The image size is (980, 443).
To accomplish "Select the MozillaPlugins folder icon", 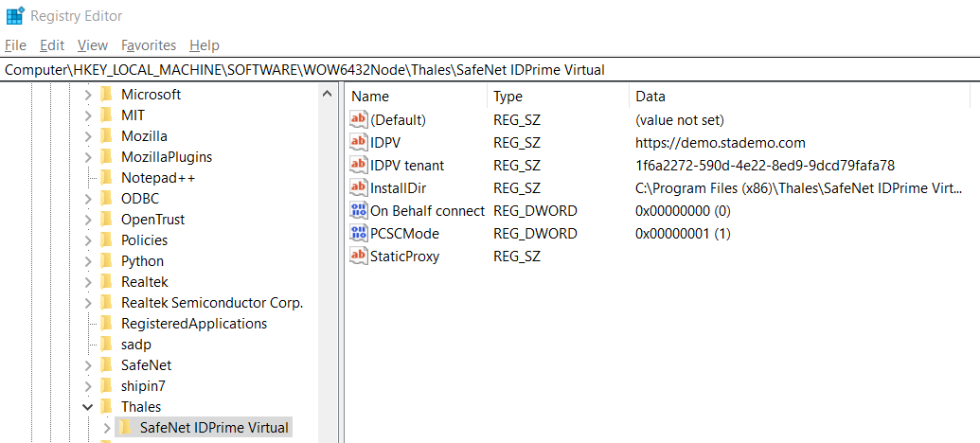I will (106, 157).
